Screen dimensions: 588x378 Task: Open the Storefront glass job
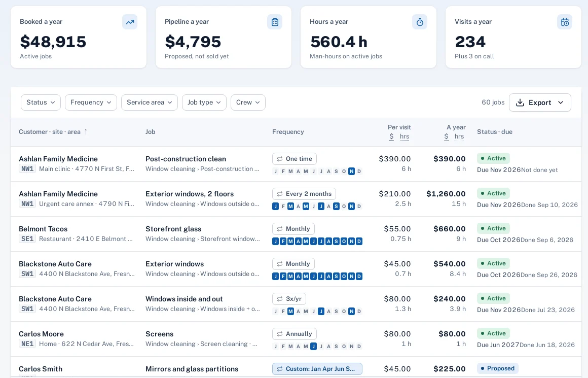click(173, 229)
